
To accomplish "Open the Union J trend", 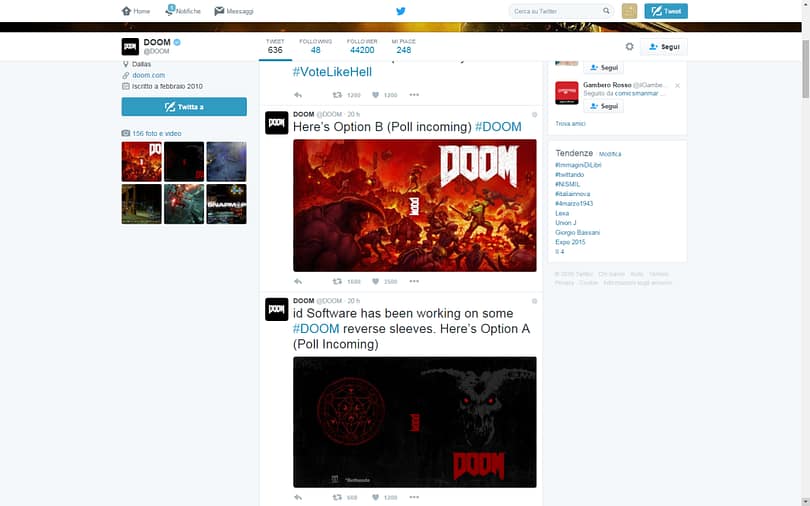I will [566, 223].
